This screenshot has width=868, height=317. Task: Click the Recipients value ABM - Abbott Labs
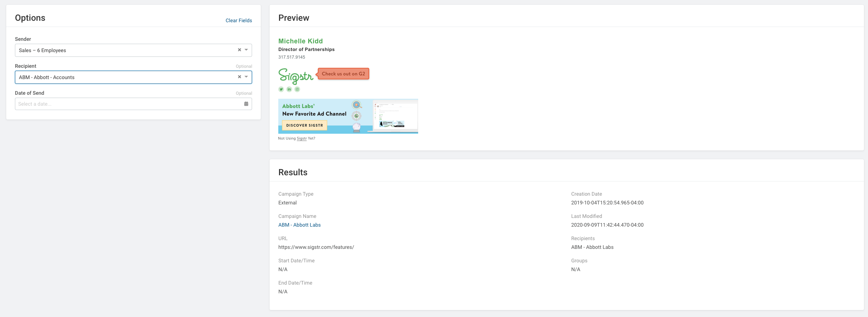tap(592, 247)
